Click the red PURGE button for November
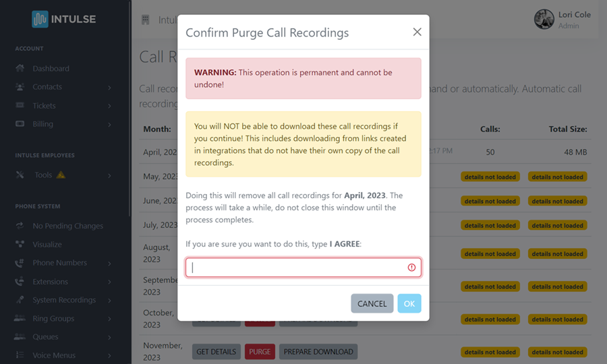Screen dimensions: 607x364 pyautogui.click(x=259, y=352)
